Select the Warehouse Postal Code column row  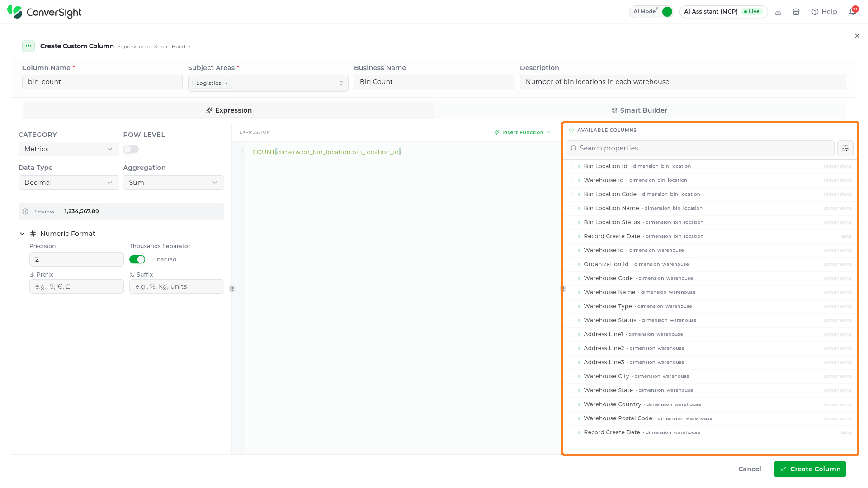pyautogui.click(x=710, y=418)
